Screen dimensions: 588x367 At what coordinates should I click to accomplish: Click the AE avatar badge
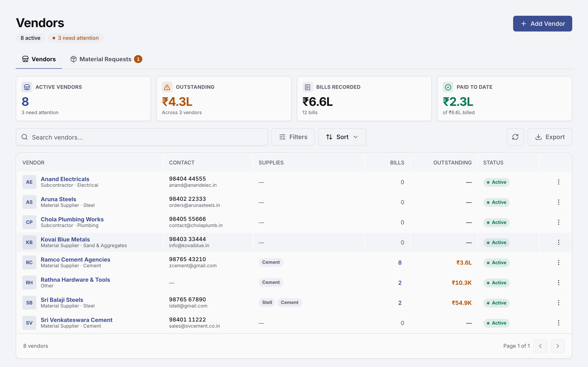click(29, 182)
